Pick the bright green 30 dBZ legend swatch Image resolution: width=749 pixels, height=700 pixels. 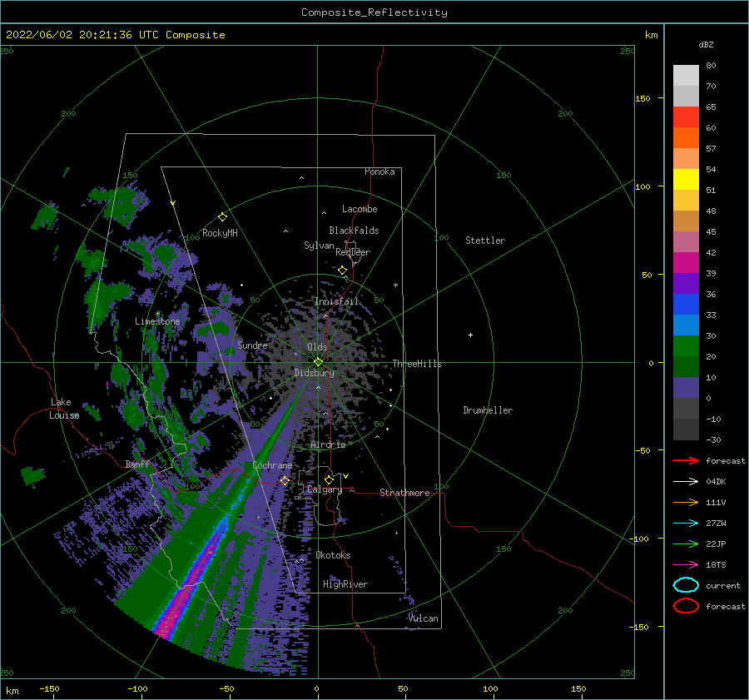coord(686,346)
